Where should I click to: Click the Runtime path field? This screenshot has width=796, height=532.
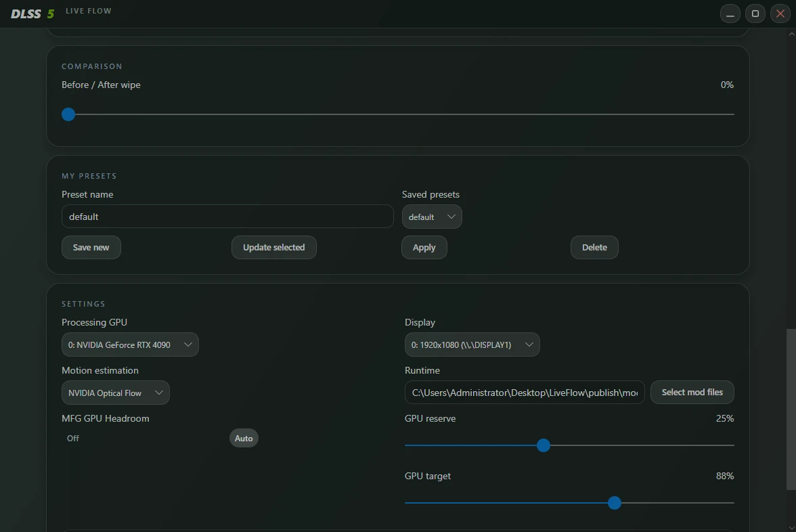coord(525,393)
